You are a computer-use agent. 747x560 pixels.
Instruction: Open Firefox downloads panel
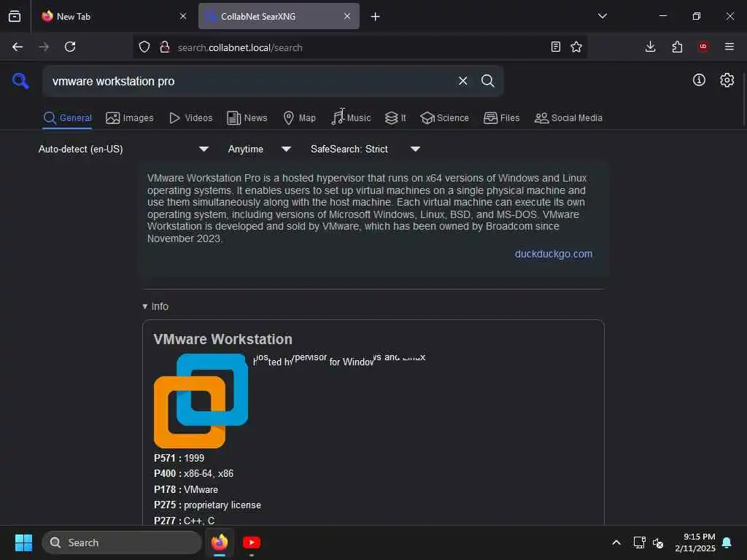650,47
